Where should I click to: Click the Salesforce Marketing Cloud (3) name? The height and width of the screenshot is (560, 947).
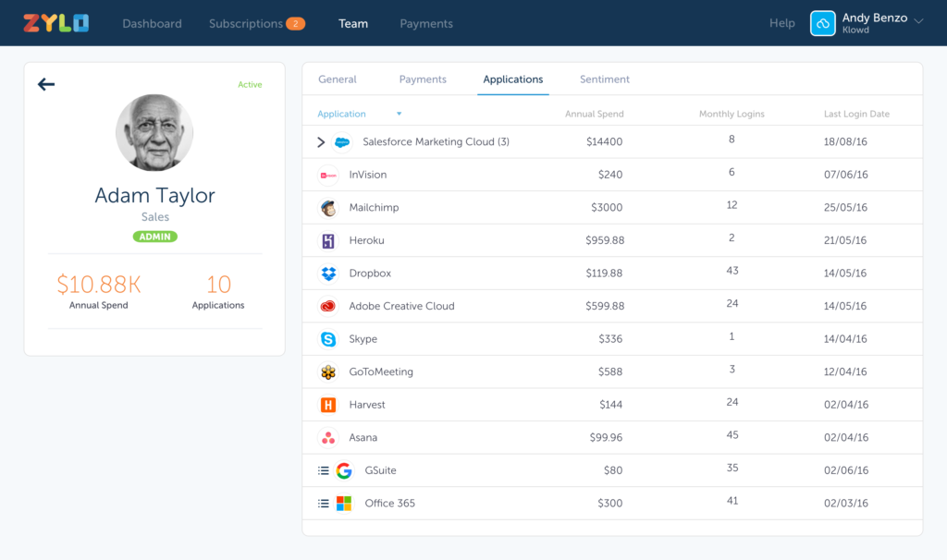[437, 141]
